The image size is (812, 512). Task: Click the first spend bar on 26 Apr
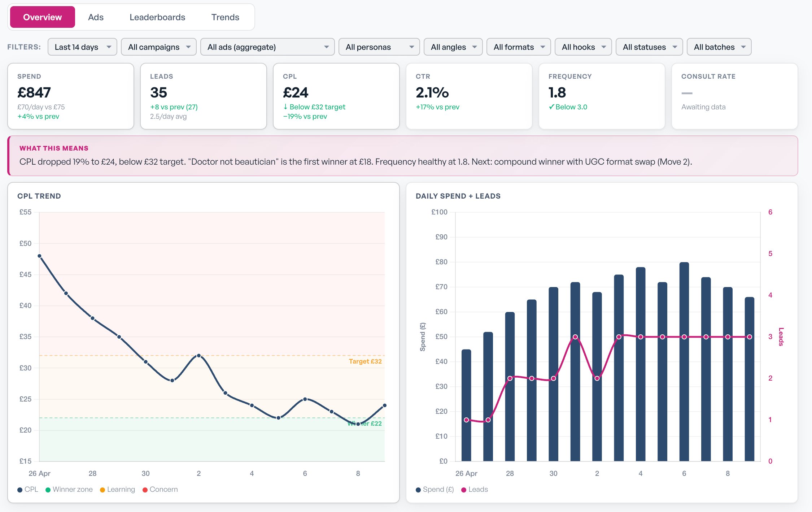coord(466,405)
